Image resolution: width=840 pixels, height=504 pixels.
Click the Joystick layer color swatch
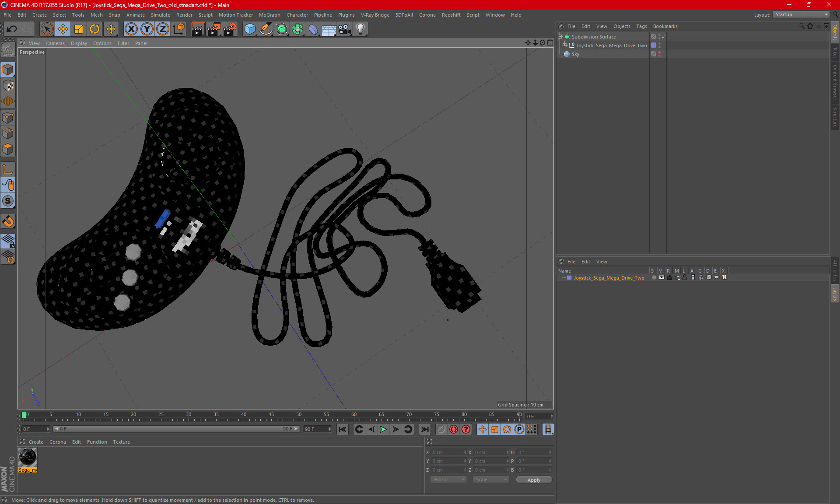click(569, 278)
